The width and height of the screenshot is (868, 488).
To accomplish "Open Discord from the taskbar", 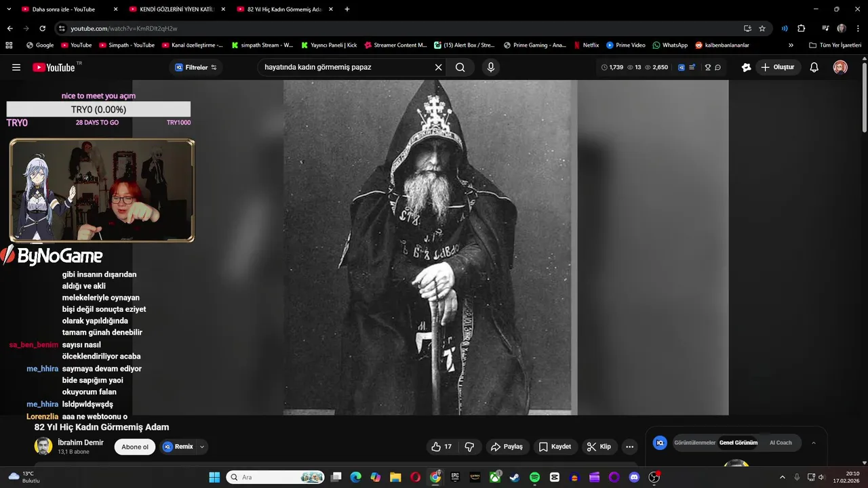I will point(634,477).
